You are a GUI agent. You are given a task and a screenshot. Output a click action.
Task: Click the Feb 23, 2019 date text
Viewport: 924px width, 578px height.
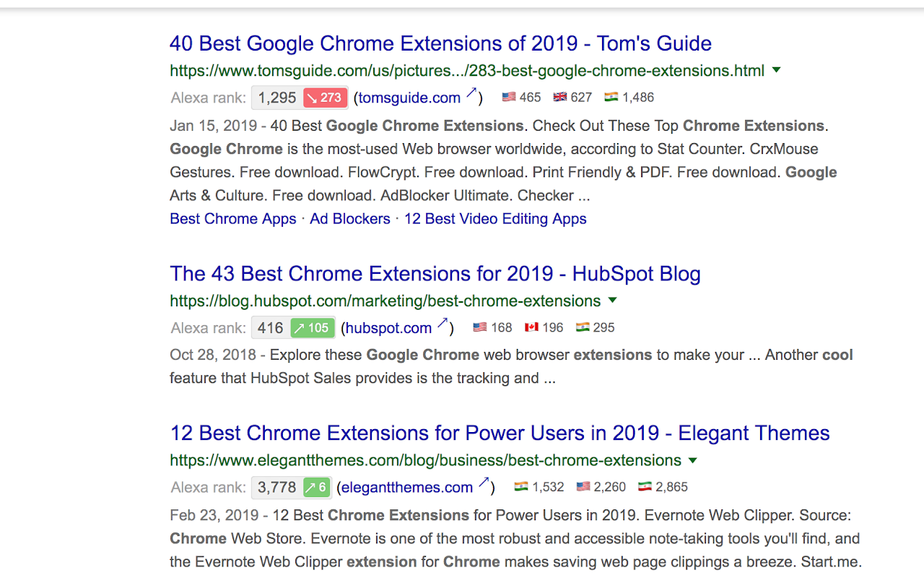[x=214, y=515]
